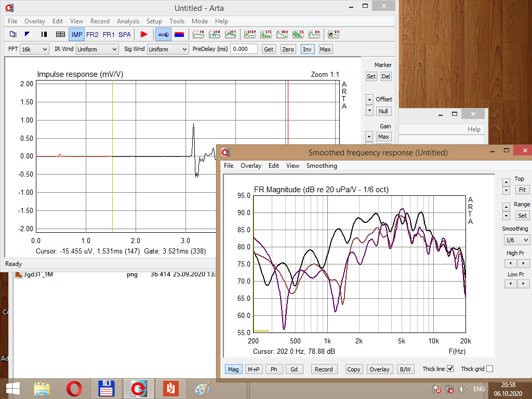Screen dimensions: 532x399
Task: Switch to FR2 measurement mode
Action: (x=92, y=35)
